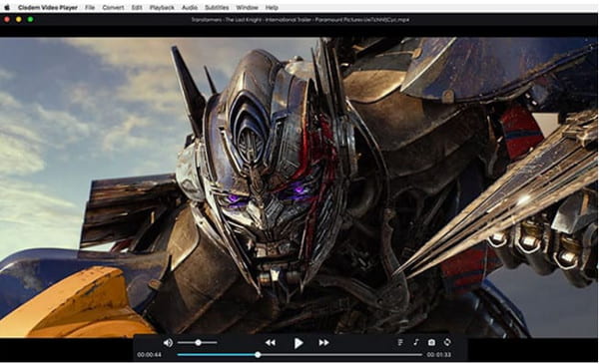599x364 pixels.
Task: Open the playlist icon
Action: pyautogui.click(x=400, y=342)
